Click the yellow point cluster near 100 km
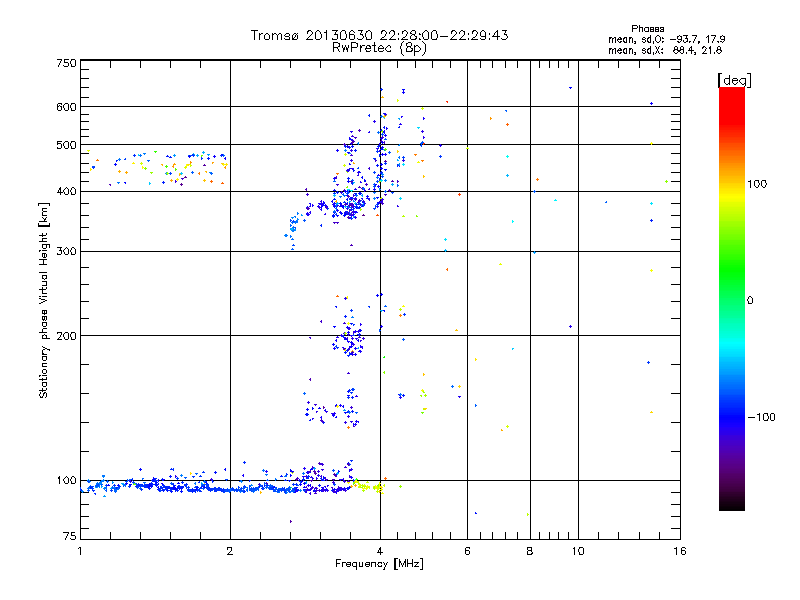The image size is (800, 600). click(366, 486)
